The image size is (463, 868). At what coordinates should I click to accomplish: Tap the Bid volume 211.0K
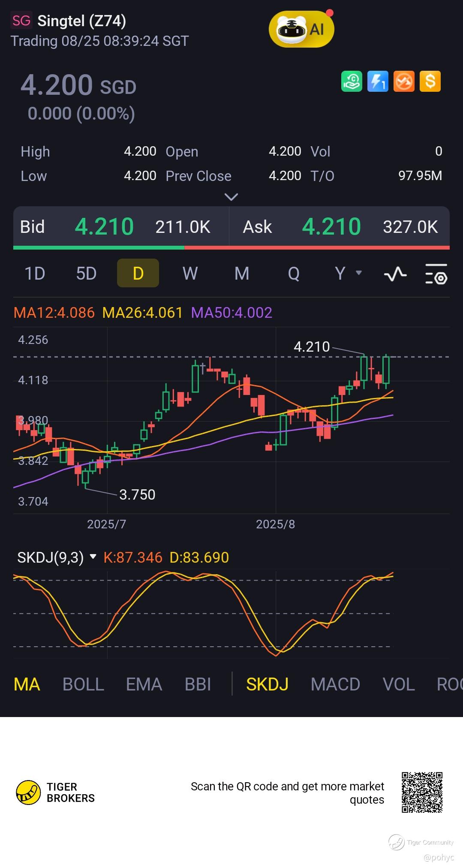point(183,227)
